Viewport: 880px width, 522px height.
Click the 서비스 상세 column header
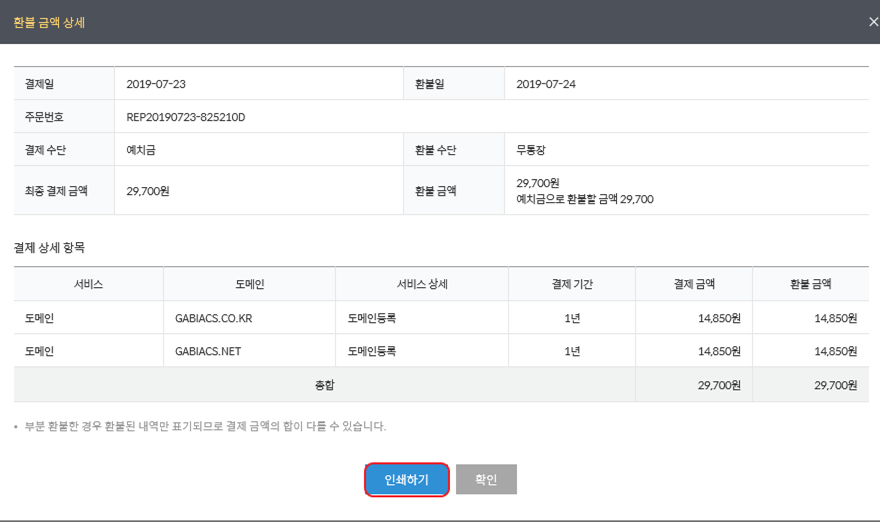tap(422, 284)
